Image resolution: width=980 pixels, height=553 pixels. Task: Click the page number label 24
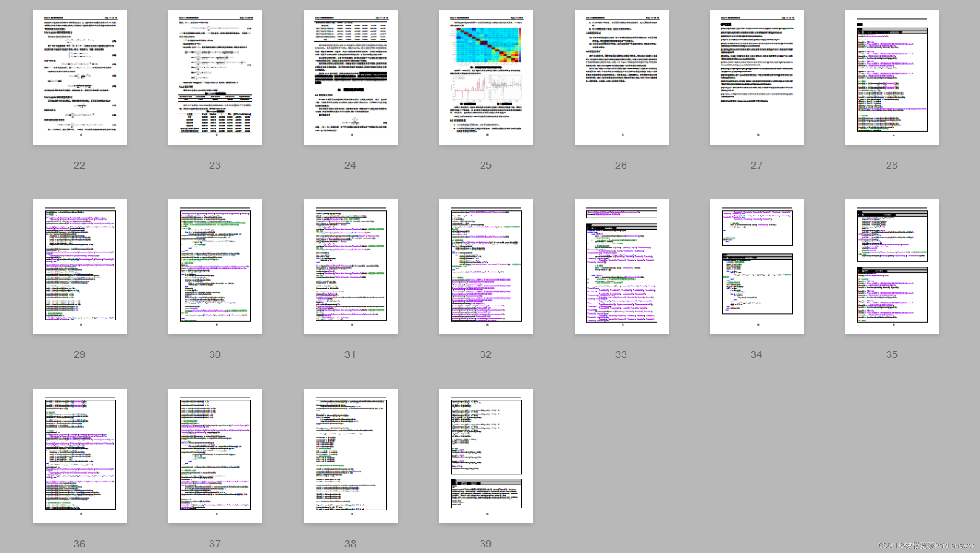[350, 165]
